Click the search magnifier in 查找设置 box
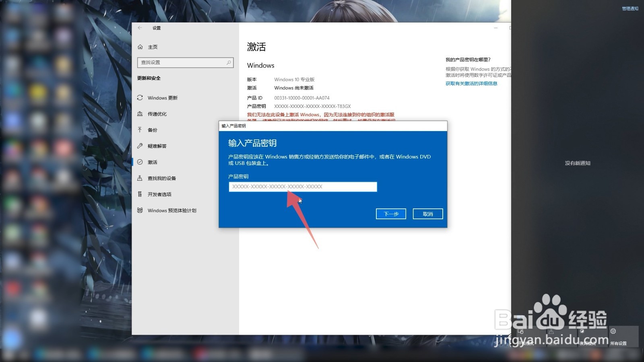Viewport: 644px width, 362px height. [228, 62]
